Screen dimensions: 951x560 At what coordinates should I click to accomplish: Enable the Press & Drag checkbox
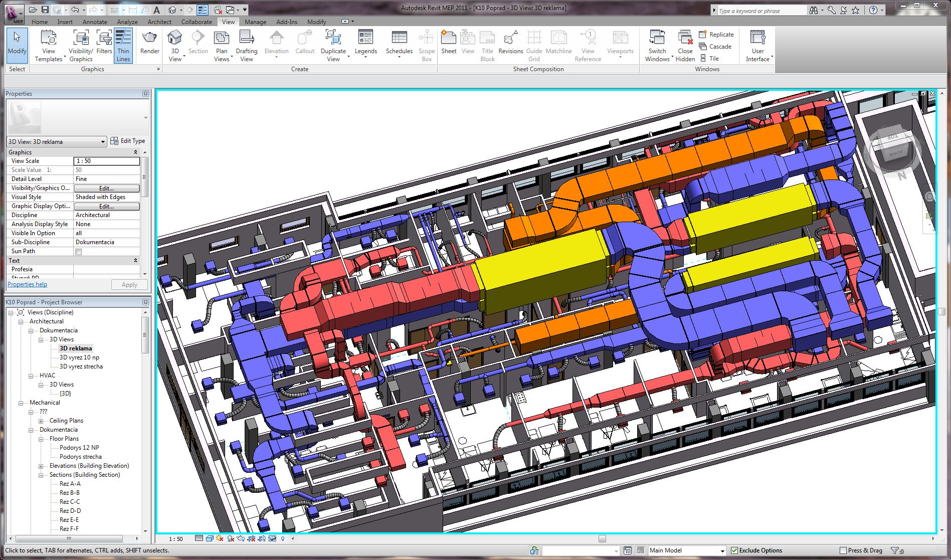843,550
